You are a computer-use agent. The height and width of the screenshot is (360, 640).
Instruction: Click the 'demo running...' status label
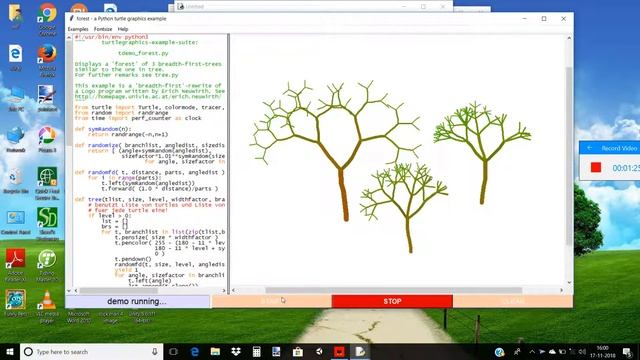pos(137,301)
